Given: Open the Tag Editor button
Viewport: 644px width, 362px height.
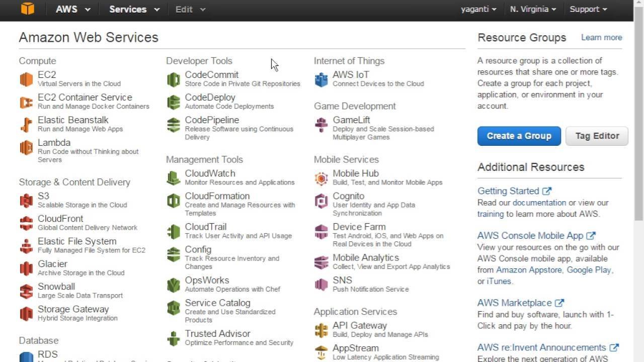Looking at the screenshot, I should click(x=597, y=136).
